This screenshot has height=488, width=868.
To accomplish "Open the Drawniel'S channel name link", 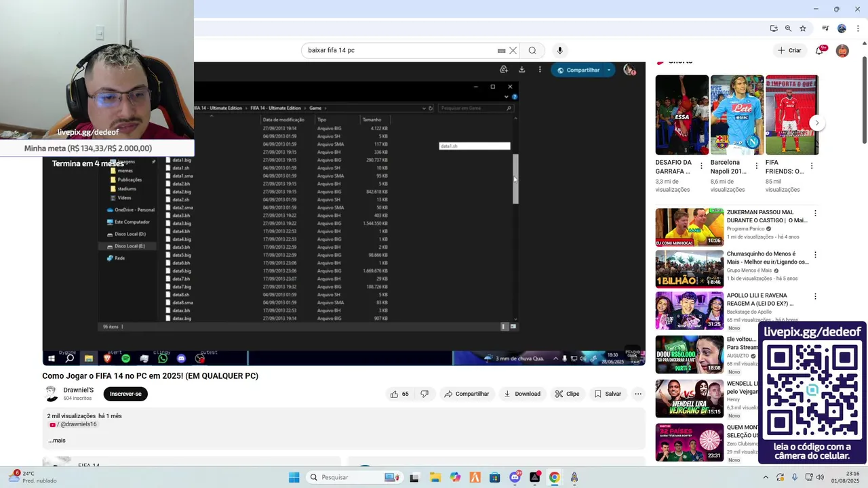I will click(x=78, y=390).
